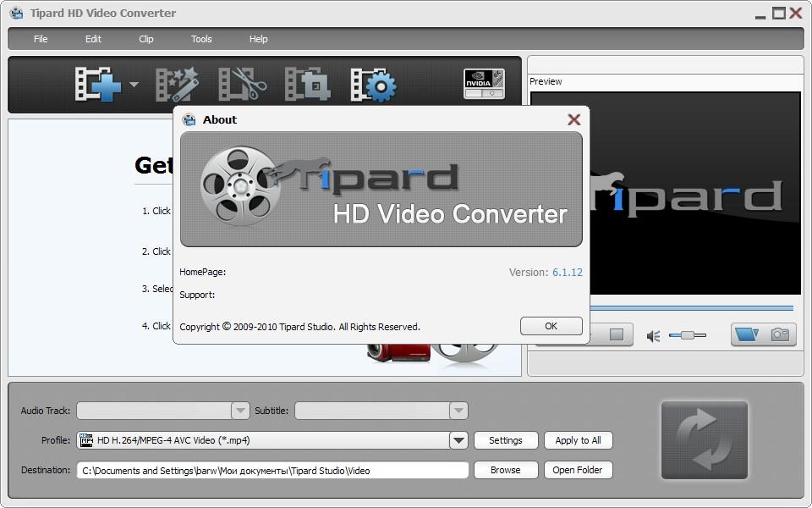Select the Effect magic wand icon
Viewport: 812px width, 508px height.
[177, 84]
